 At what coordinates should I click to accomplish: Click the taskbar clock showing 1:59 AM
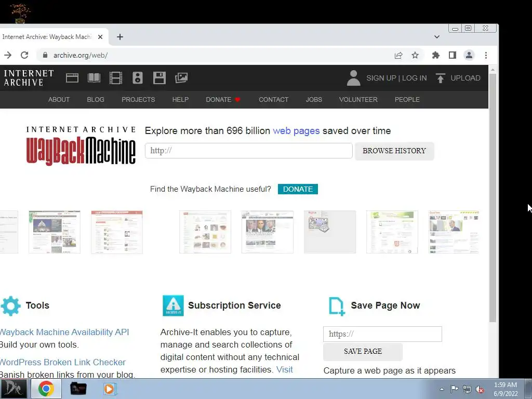pos(506,389)
